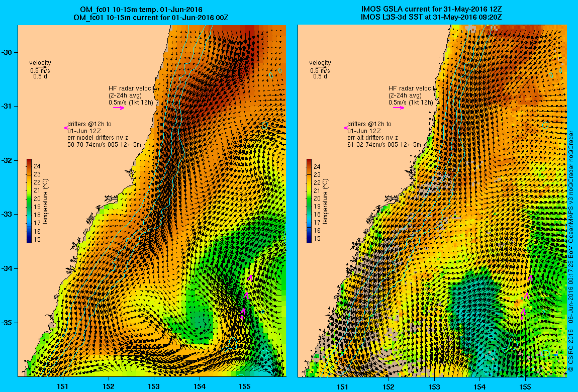Image resolution: width=578 pixels, height=392 pixels.
Task: Click the 'velocity' legend label in IMOS GSLA map
Action: [x=320, y=63]
